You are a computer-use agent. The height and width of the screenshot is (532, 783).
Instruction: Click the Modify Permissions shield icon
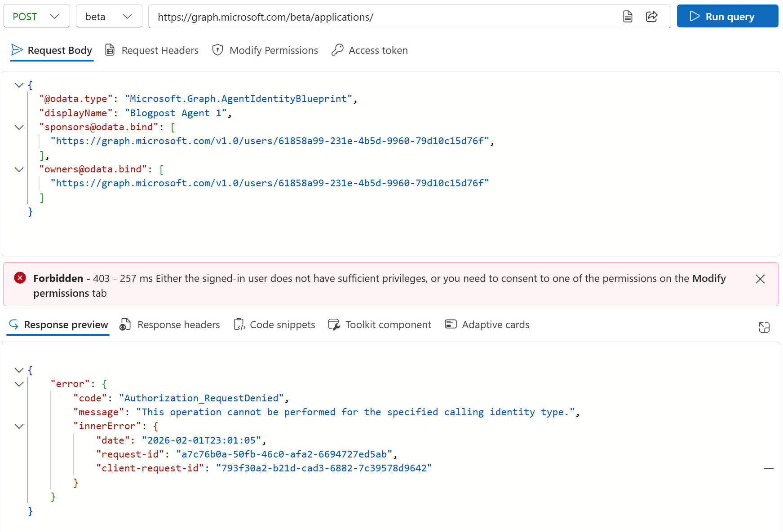pyautogui.click(x=217, y=50)
